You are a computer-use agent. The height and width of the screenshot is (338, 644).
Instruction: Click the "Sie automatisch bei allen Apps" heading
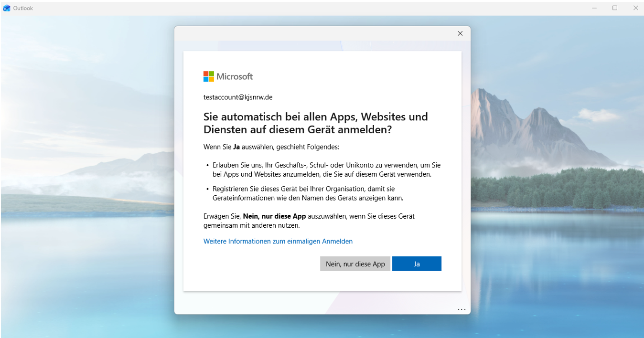[315, 123]
